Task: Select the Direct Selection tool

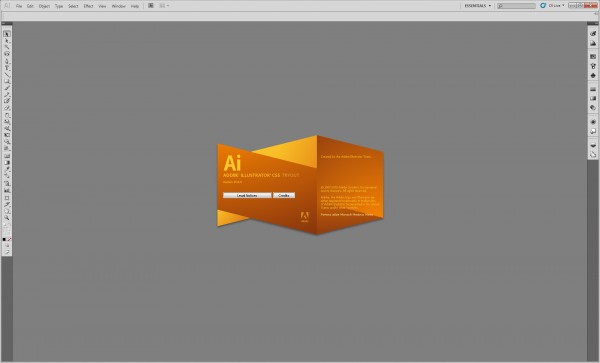Action: (x=7, y=41)
